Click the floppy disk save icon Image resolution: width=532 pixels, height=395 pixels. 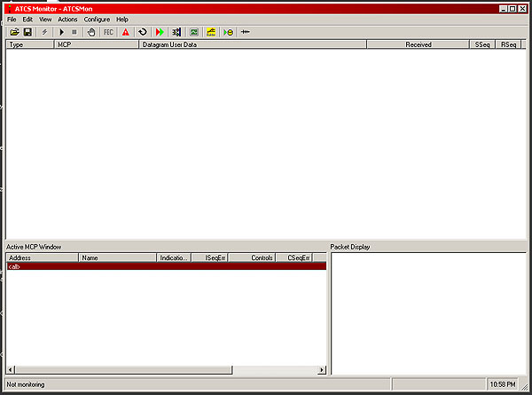tap(27, 32)
